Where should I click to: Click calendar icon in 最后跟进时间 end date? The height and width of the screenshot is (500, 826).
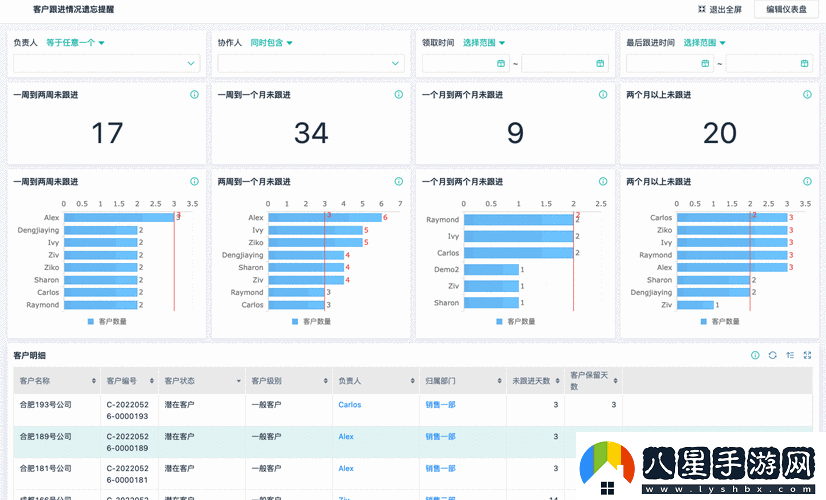point(804,63)
